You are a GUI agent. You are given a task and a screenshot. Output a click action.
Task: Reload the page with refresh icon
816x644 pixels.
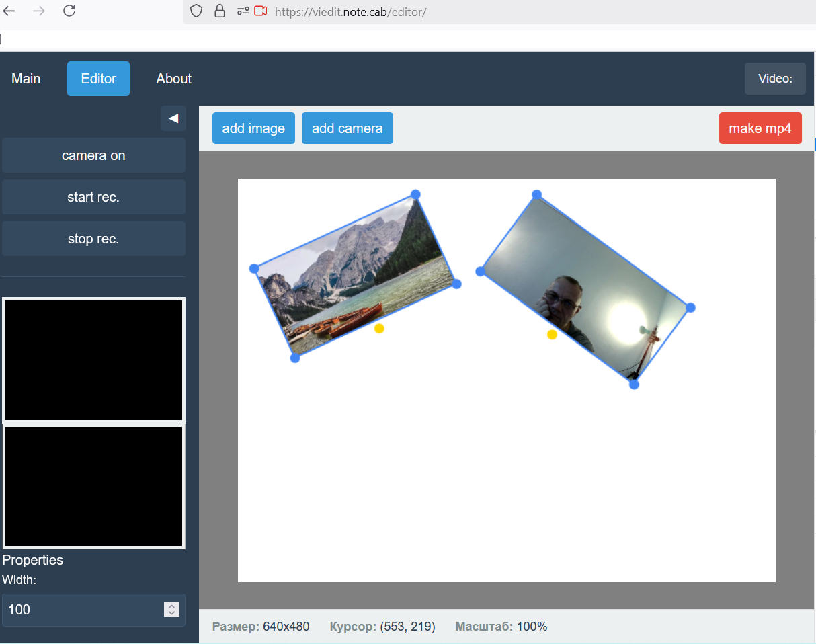69,11
